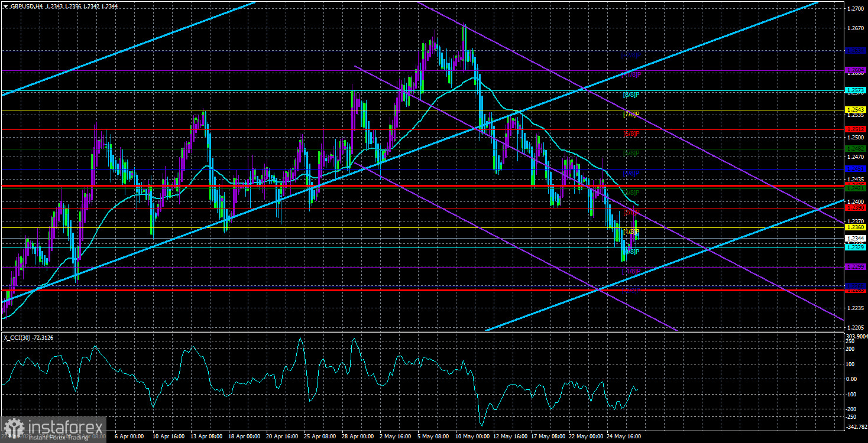Select the 1.2573 price level tag
The height and width of the screenshot is (443, 868).
pyautogui.click(x=856, y=92)
